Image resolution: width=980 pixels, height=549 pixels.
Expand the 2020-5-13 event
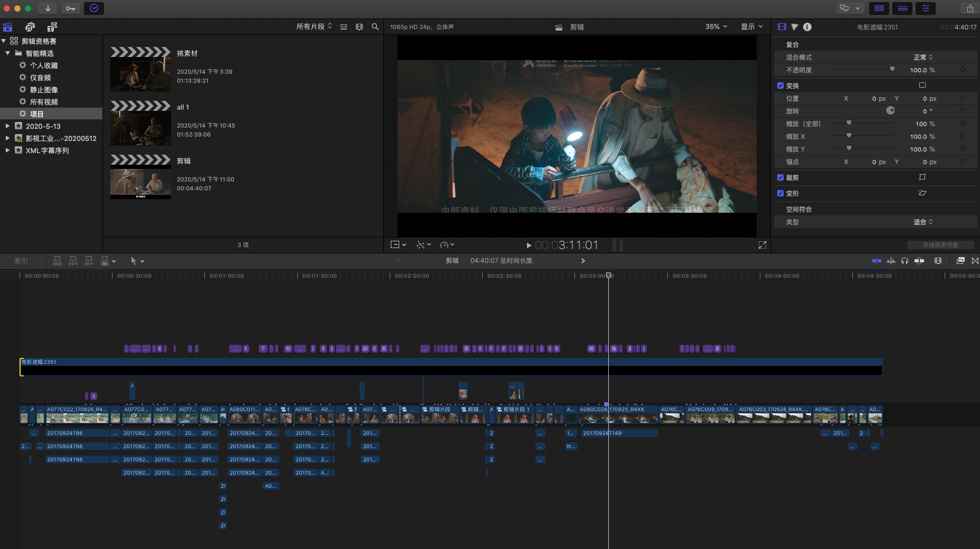pos(7,126)
